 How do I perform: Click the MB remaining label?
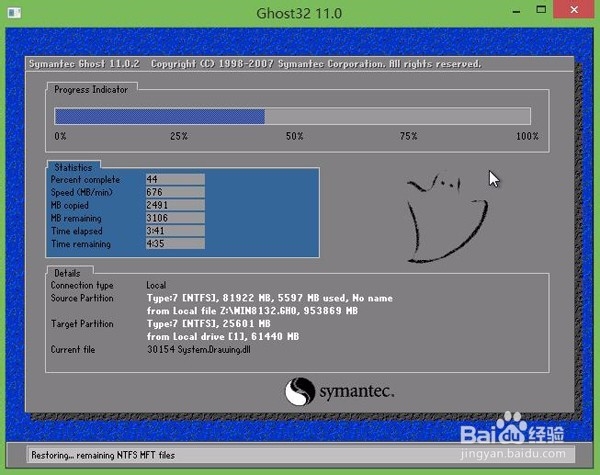[76, 218]
